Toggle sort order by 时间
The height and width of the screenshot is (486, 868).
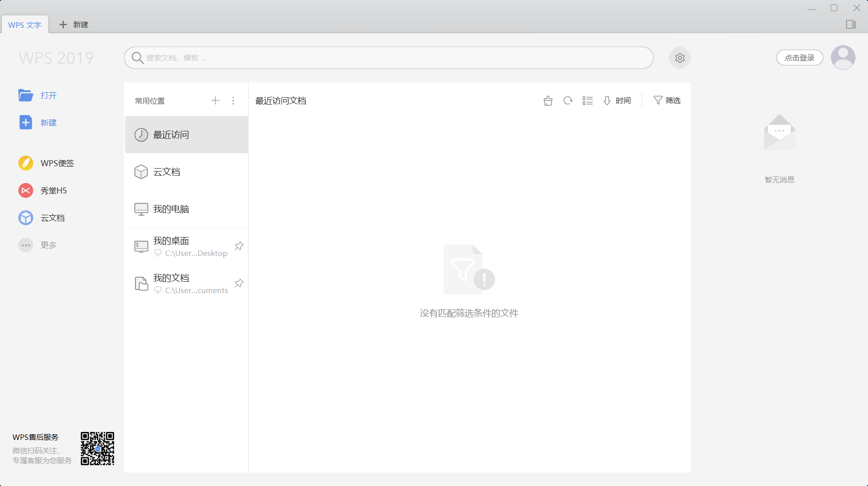pyautogui.click(x=617, y=101)
